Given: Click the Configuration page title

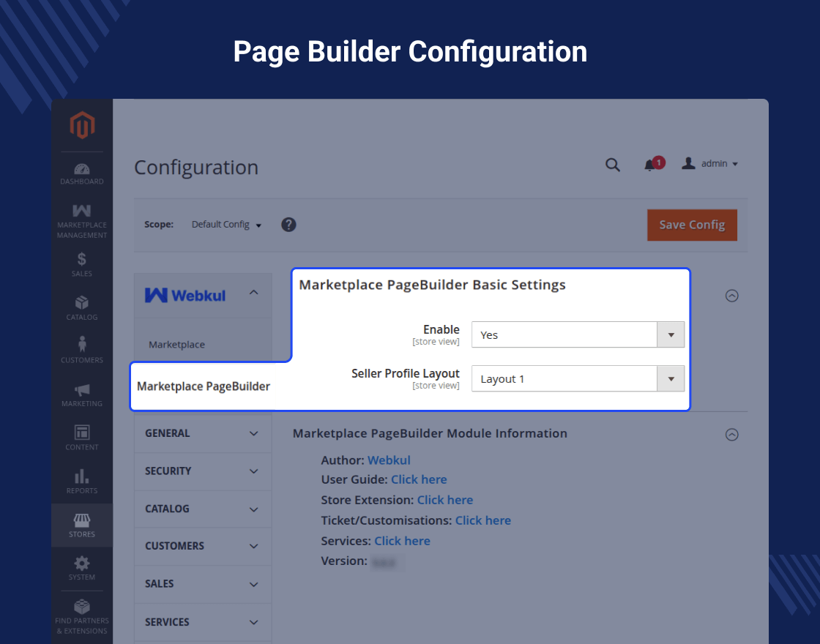Looking at the screenshot, I should click(196, 168).
